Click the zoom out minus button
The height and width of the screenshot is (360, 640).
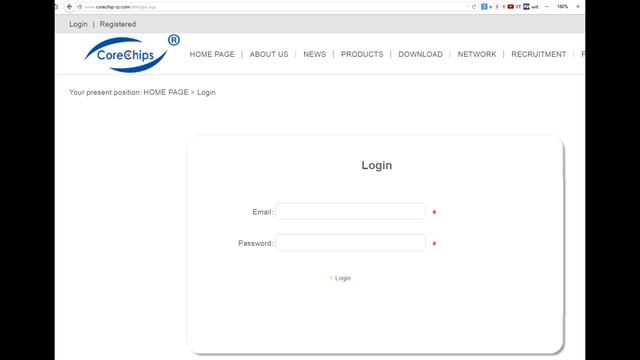(x=547, y=7)
